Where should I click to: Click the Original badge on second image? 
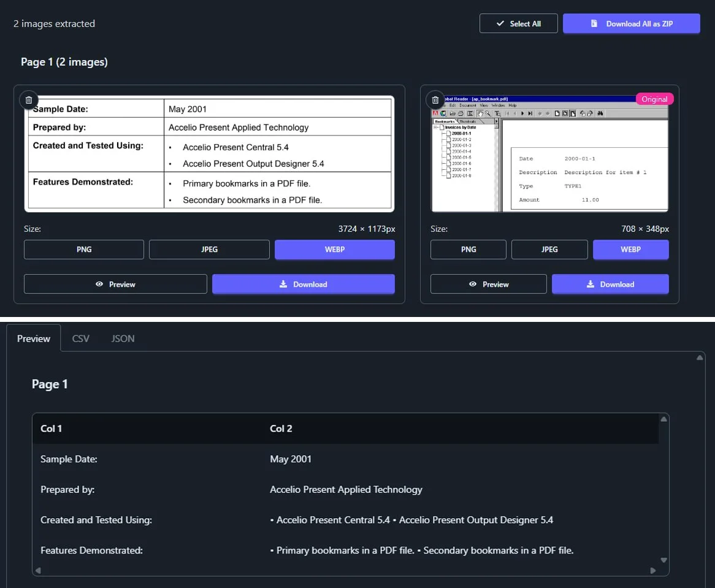click(654, 99)
